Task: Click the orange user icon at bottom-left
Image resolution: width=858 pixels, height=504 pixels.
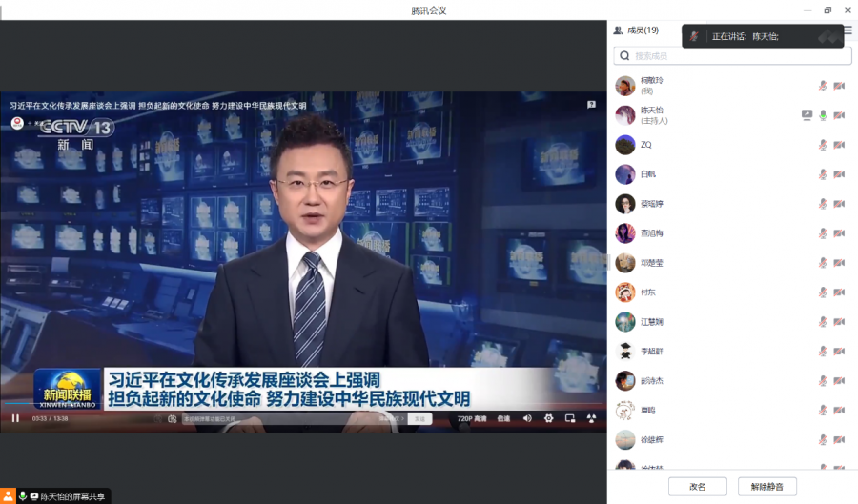Action: pos(8,496)
